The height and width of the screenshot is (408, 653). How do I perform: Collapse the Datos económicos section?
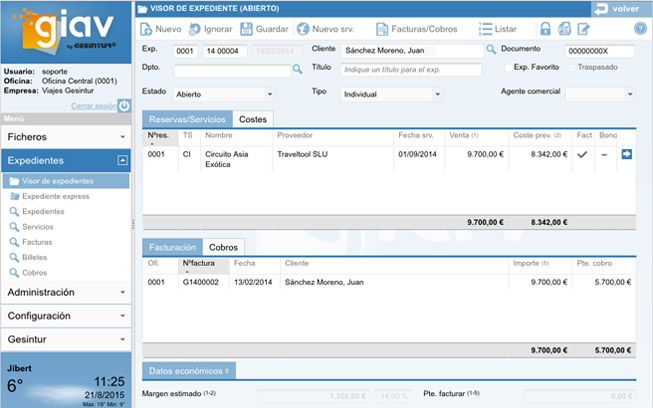pos(189,371)
